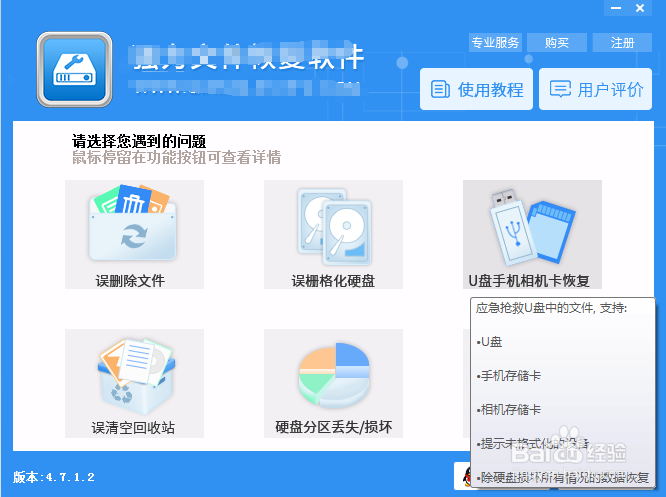Open the 用户评价 user reviews button

tap(595, 89)
